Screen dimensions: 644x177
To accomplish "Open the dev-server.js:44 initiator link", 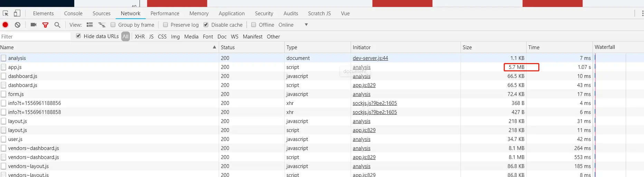I will (370, 58).
